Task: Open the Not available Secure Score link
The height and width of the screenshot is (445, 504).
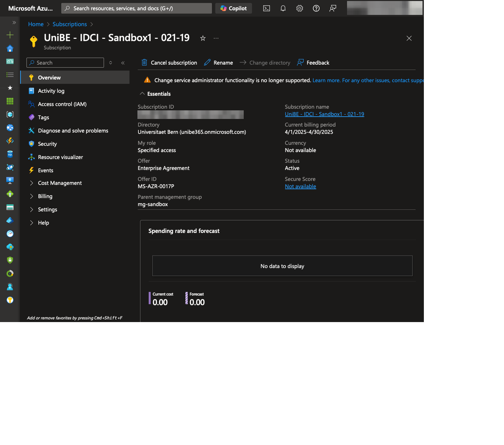Action: (300, 186)
